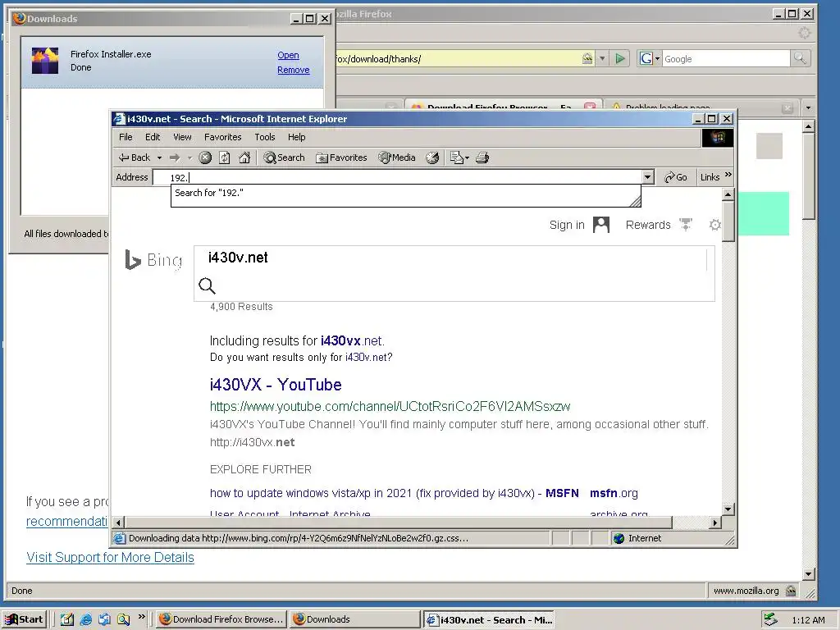Open the Mail button dropdown arrow
This screenshot has height=630, width=840.
(467, 158)
